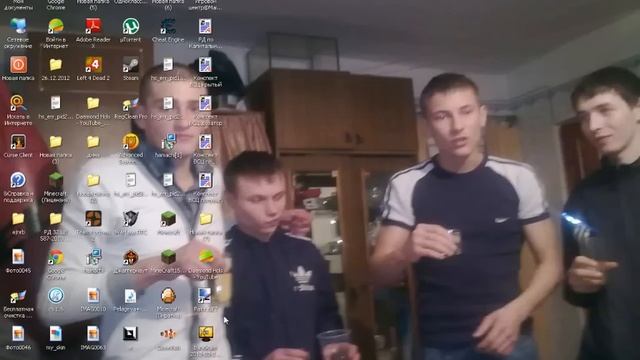Open the my_skin image file
The image size is (640, 360).
pos(56,334)
